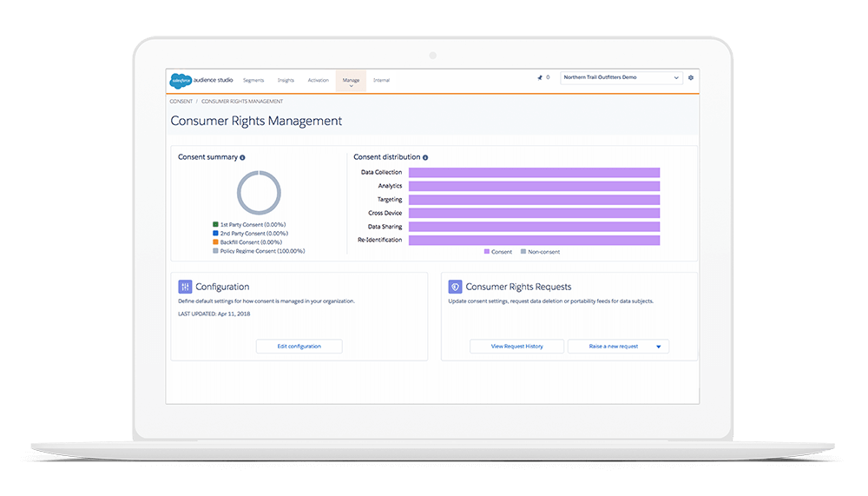Click the 'Configuration' card title
The width and height of the screenshot is (868, 496).
click(222, 287)
